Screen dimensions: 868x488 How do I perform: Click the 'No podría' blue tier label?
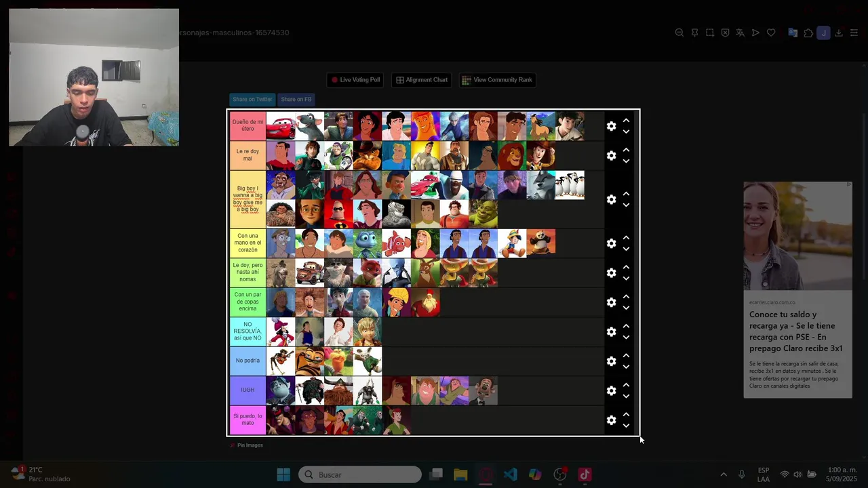coord(248,361)
